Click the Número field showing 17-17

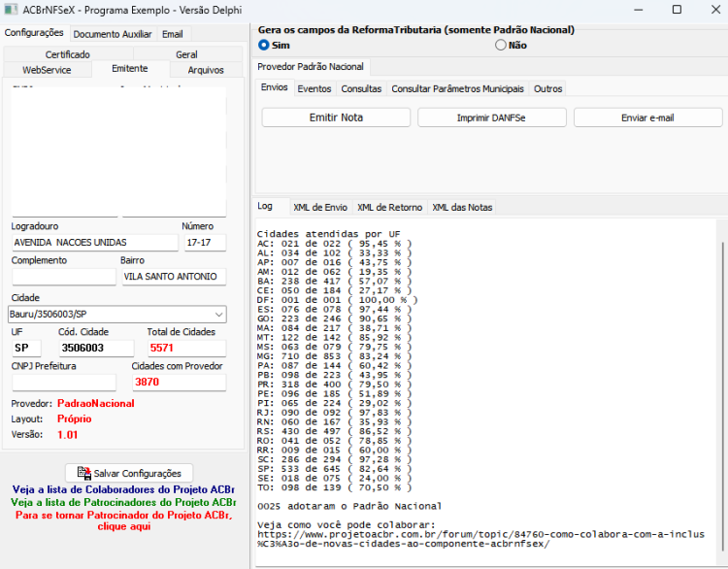point(205,243)
